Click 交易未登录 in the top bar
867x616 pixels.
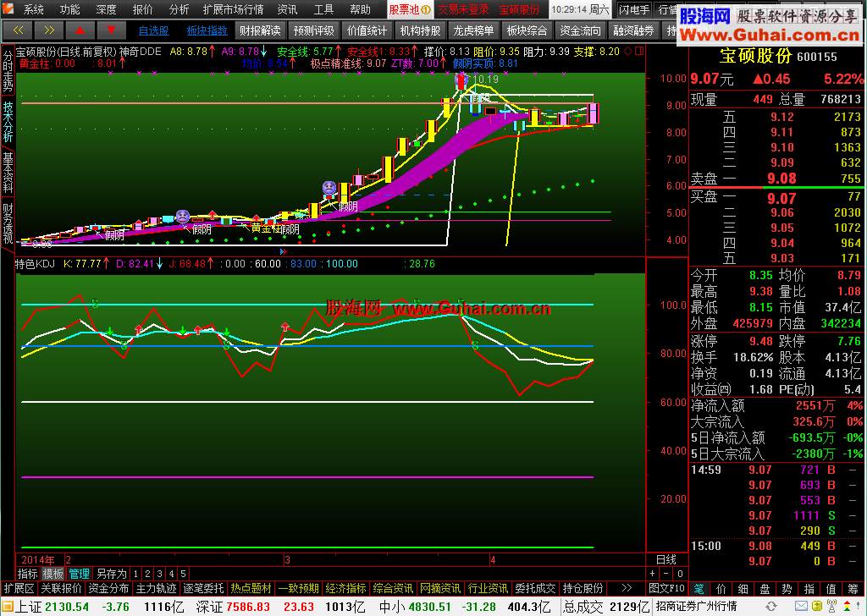click(463, 9)
